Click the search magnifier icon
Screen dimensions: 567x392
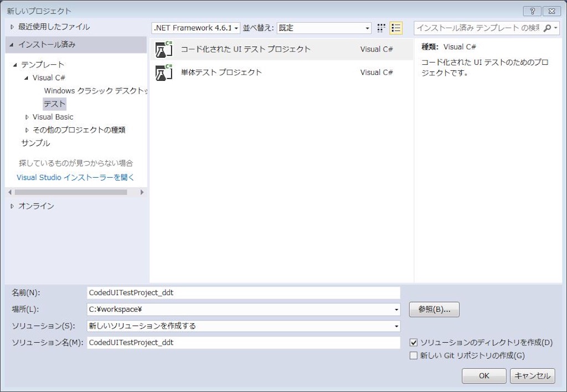pos(548,28)
